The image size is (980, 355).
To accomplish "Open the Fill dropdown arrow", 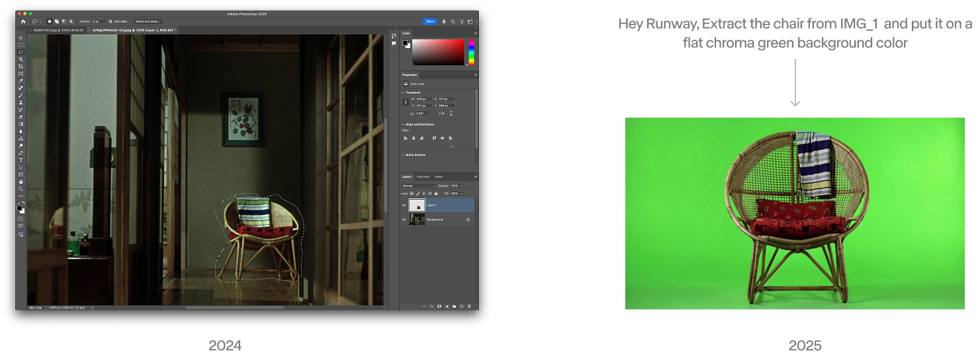I will (462, 194).
